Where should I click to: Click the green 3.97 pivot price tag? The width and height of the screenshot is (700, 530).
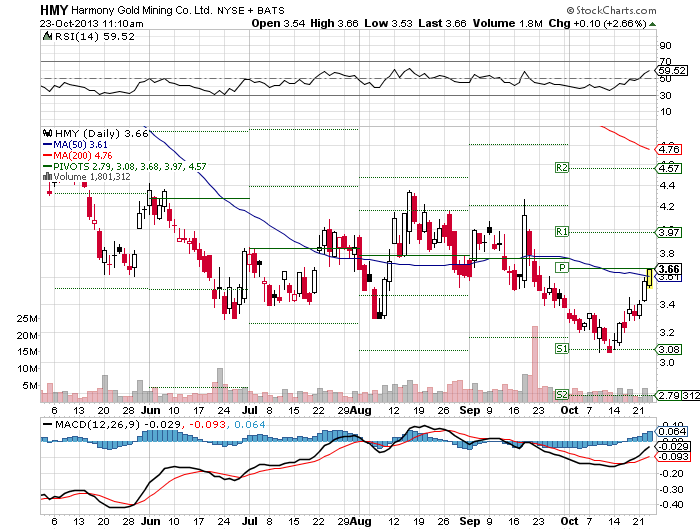[x=669, y=232]
